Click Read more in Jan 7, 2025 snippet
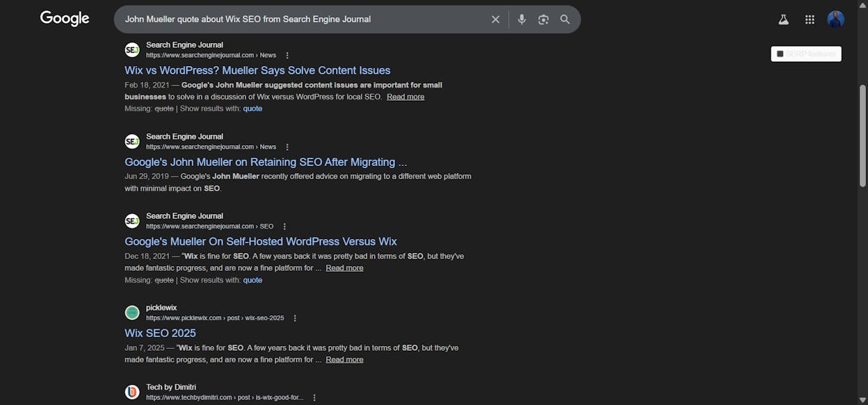Viewport: 868px width, 405px height. 344,359
